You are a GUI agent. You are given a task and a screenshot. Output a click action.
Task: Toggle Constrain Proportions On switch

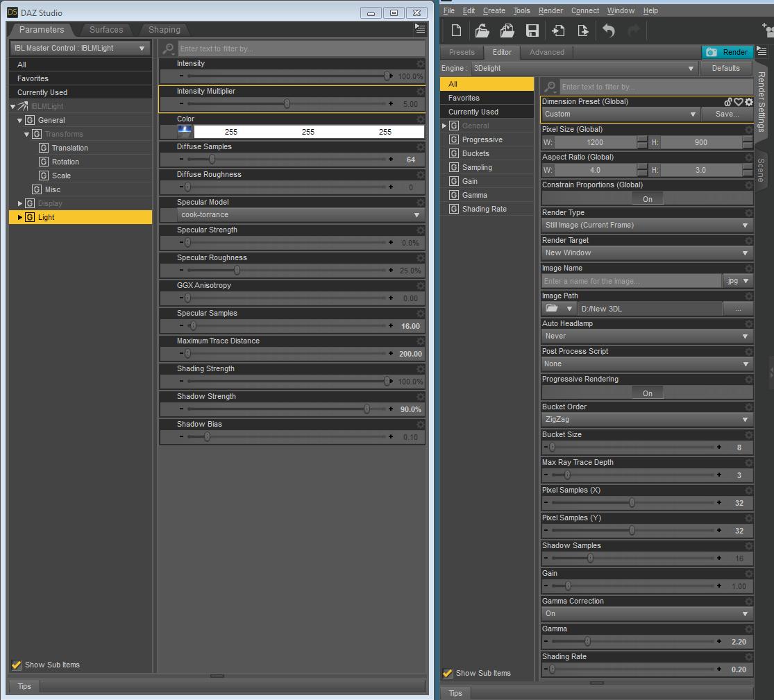coord(647,199)
